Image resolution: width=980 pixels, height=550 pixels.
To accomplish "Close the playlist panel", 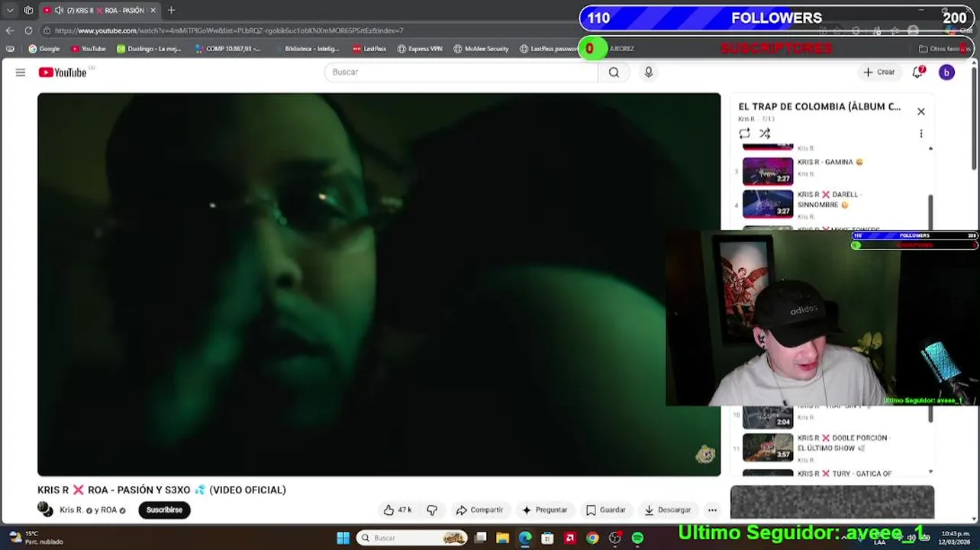I will tap(920, 112).
